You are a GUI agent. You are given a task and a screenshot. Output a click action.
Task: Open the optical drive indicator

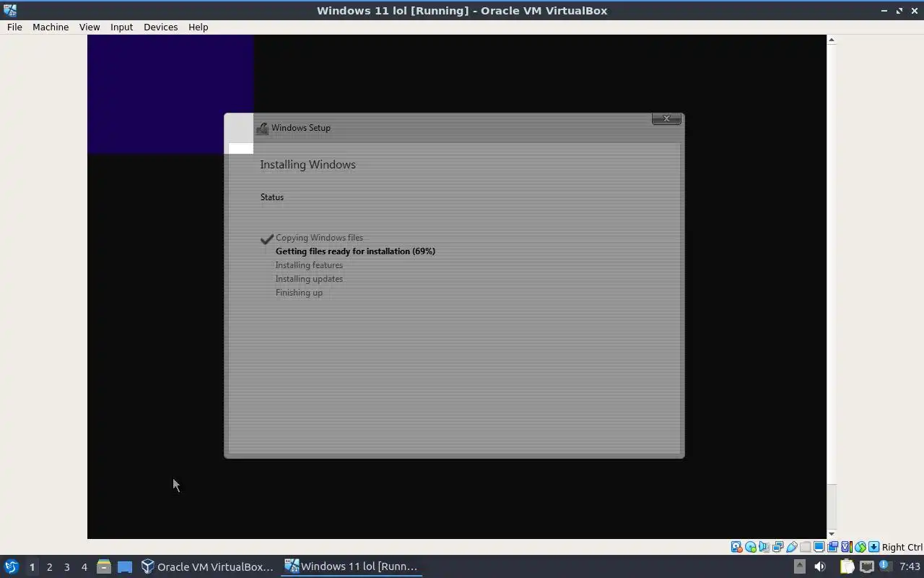[751, 547]
